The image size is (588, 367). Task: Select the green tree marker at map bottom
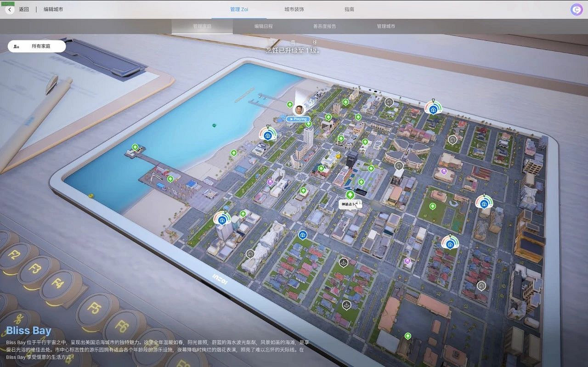tap(407, 336)
